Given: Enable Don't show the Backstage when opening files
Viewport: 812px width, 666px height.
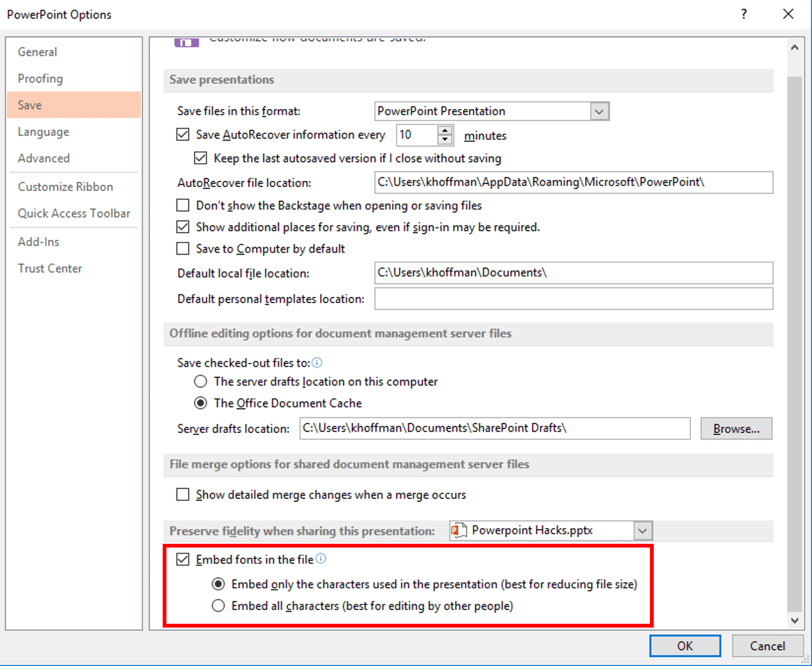Looking at the screenshot, I should click(x=183, y=205).
